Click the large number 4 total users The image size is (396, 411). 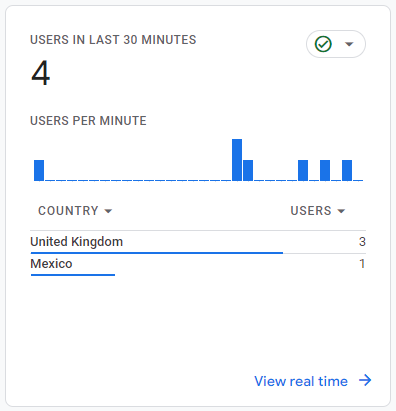40,73
